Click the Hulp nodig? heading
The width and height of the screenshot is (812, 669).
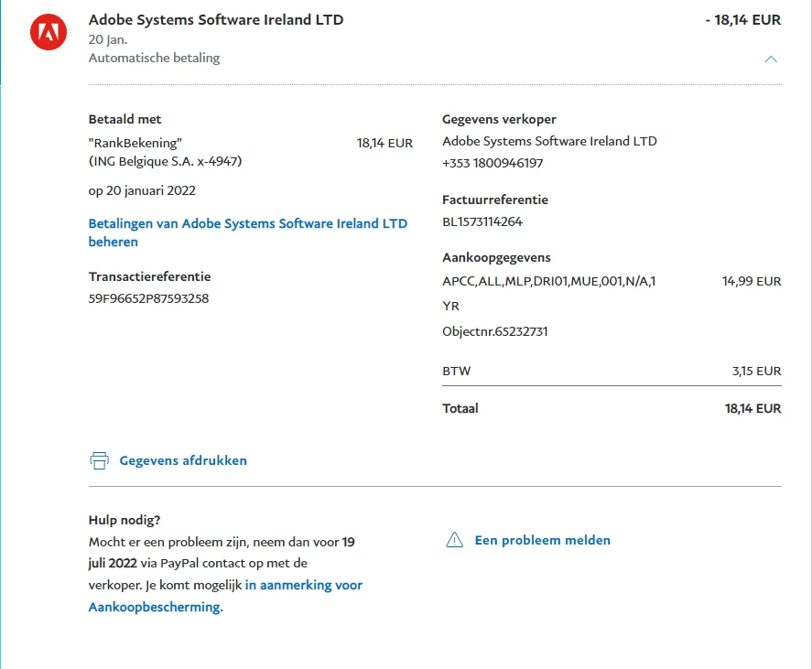[125, 520]
